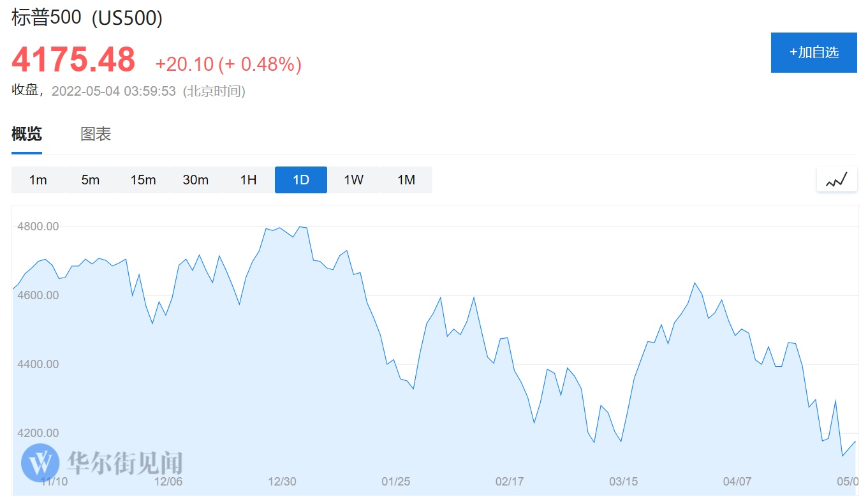The image size is (868, 504).
Task: Switch chart to 1H interval
Action: tap(248, 180)
